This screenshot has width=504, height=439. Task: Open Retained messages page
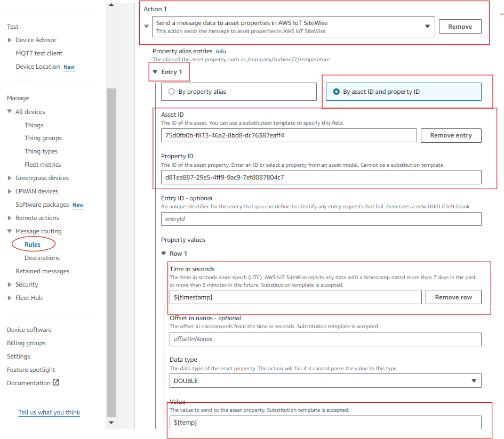point(43,271)
